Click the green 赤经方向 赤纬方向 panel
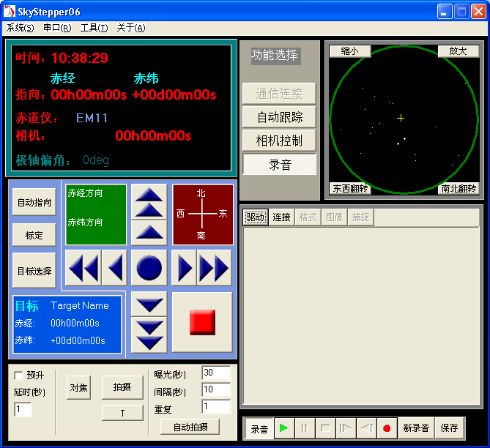Screen dimensions: 490x448 pyautogui.click(x=96, y=214)
